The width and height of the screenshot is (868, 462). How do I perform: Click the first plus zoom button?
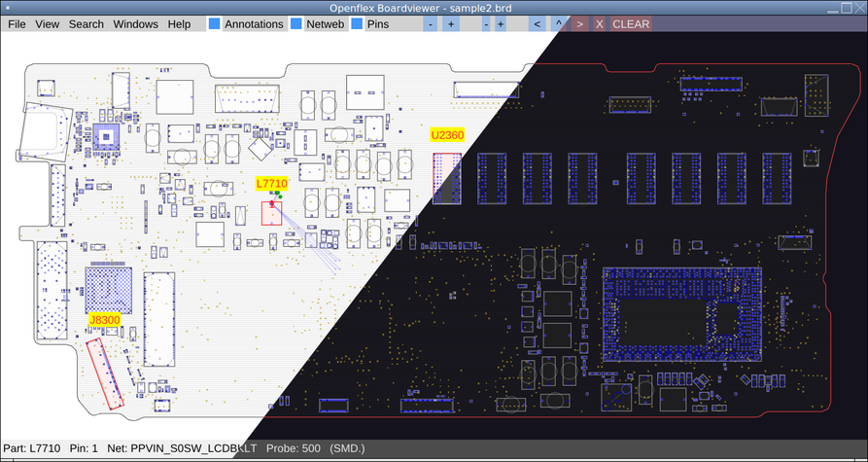[x=451, y=23]
